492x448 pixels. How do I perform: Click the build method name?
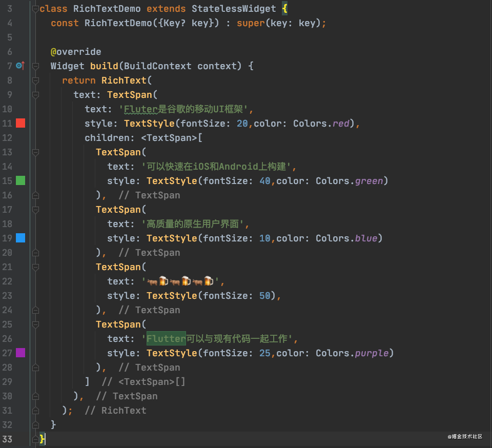pos(104,66)
